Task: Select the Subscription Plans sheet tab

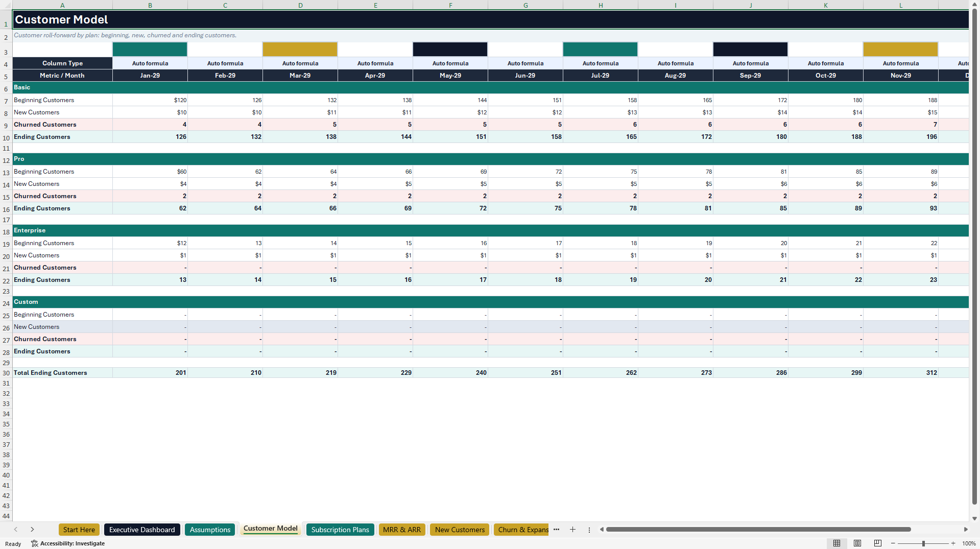Action: click(340, 530)
